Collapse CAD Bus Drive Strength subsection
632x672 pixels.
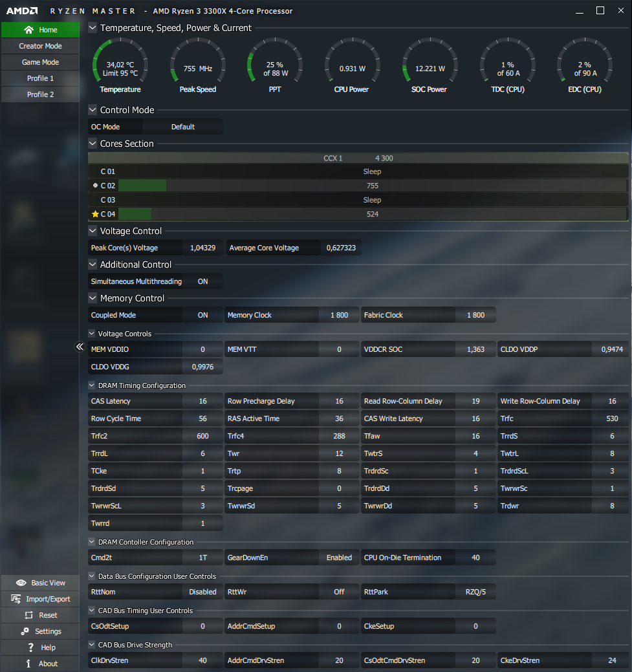pyautogui.click(x=92, y=645)
